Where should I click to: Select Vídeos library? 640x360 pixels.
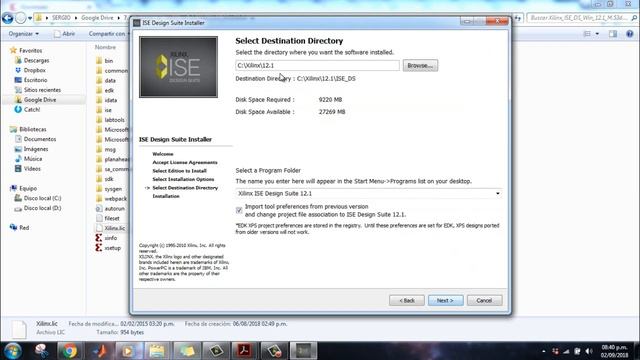click(32, 169)
